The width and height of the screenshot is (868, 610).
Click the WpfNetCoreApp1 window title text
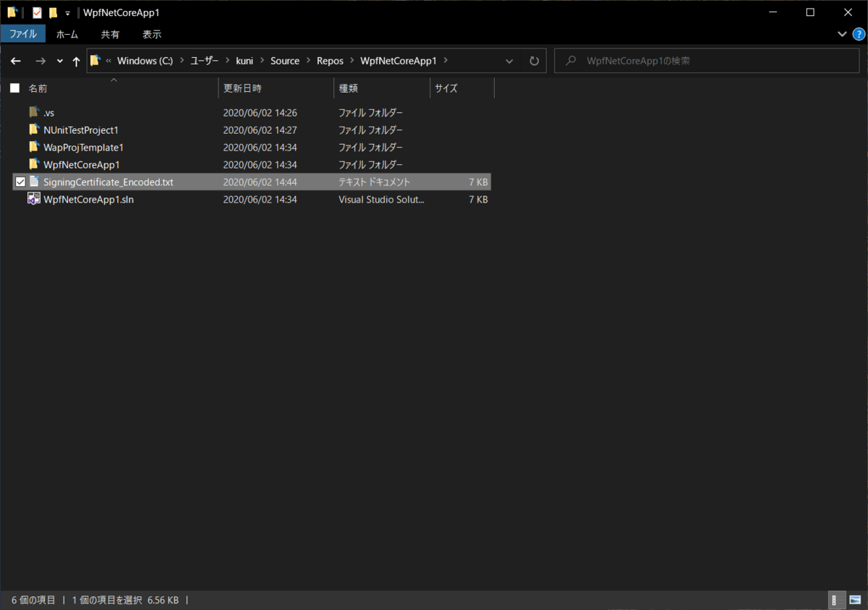121,13
